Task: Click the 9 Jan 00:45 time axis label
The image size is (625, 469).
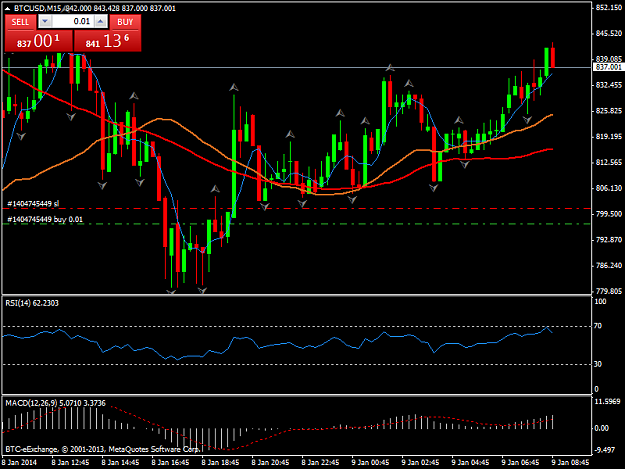Action: [371, 463]
